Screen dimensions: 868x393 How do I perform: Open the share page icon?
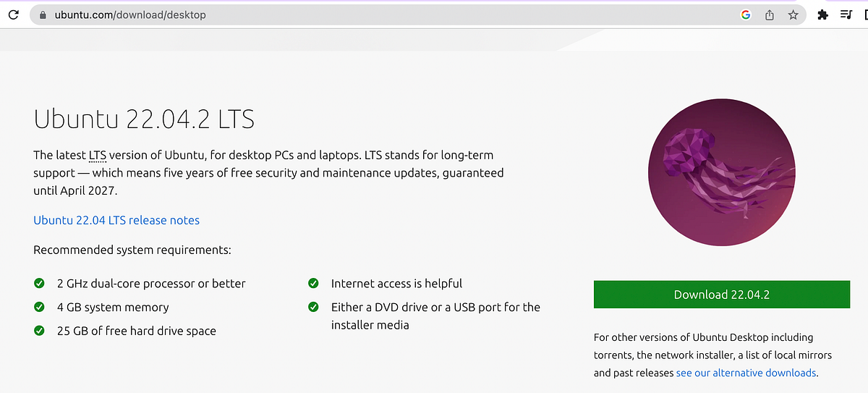coord(770,14)
